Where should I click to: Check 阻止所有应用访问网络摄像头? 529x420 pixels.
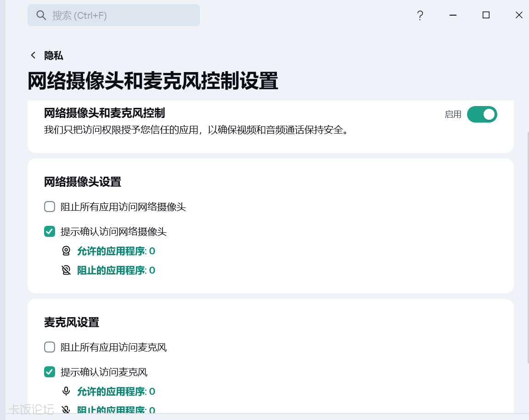50,207
